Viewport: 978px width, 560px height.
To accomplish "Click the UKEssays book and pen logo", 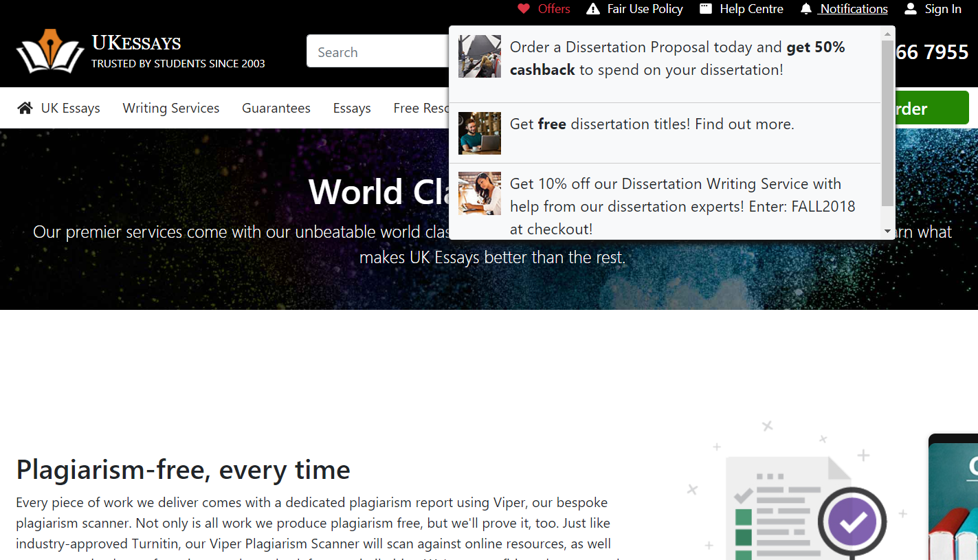I will tap(50, 51).
